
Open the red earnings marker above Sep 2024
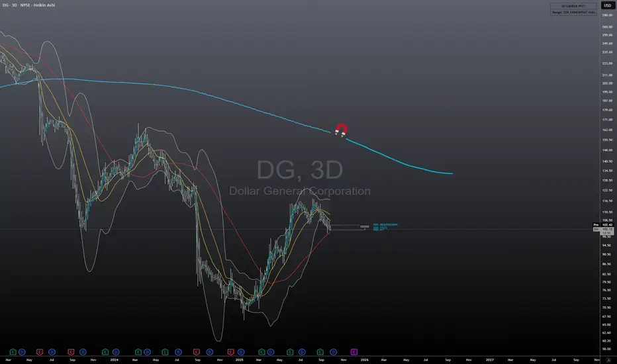(x=197, y=352)
